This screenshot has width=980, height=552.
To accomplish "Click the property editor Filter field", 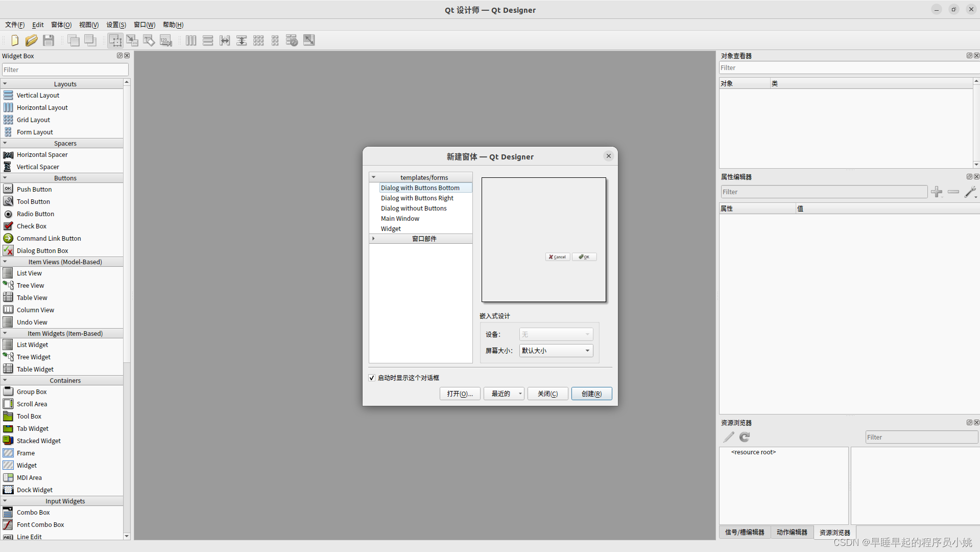I will (824, 192).
